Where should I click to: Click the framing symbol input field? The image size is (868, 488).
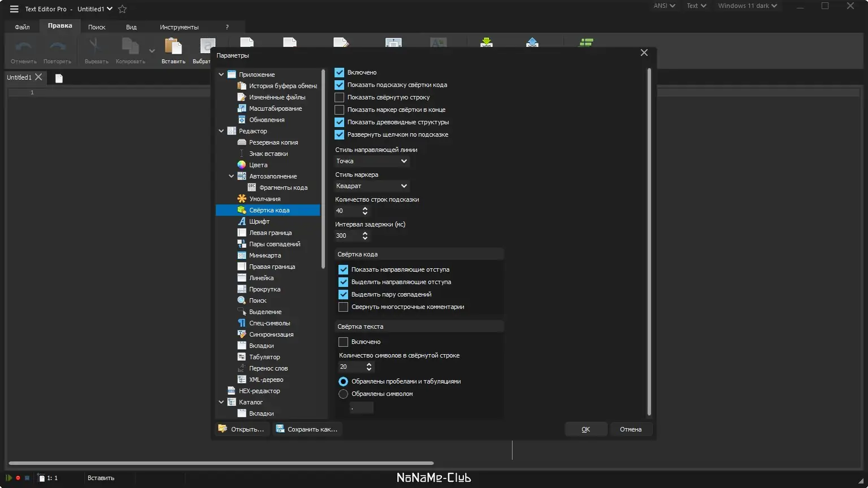[x=362, y=408]
